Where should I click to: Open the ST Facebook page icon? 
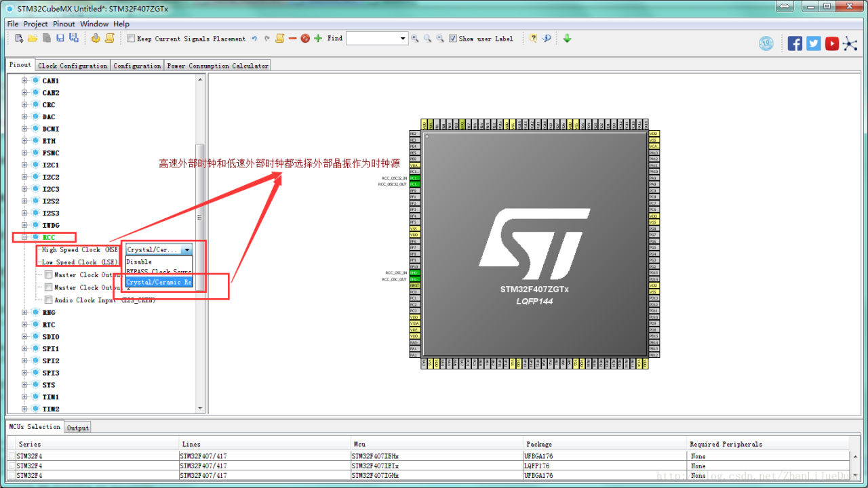[795, 43]
